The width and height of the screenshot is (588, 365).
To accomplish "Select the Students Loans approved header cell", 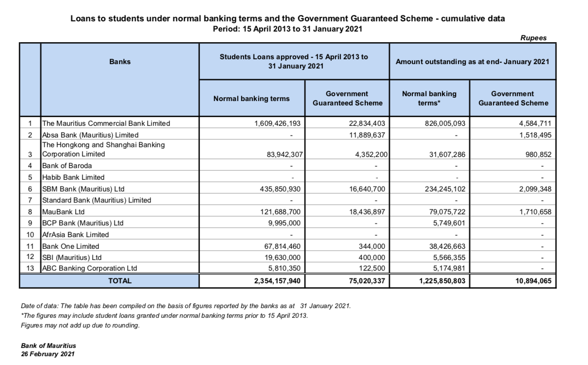I will (x=294, y=61).
